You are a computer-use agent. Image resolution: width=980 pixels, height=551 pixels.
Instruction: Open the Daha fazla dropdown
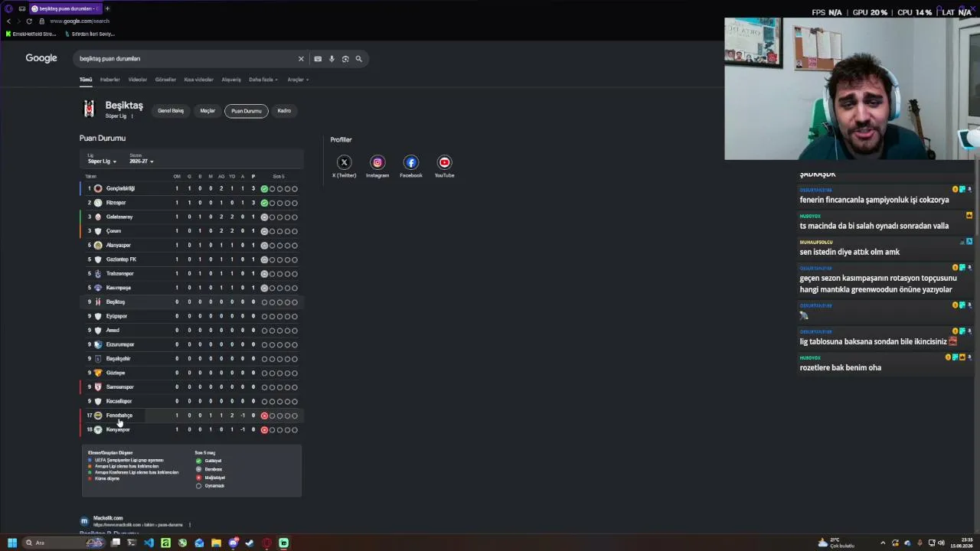[263, 80]
